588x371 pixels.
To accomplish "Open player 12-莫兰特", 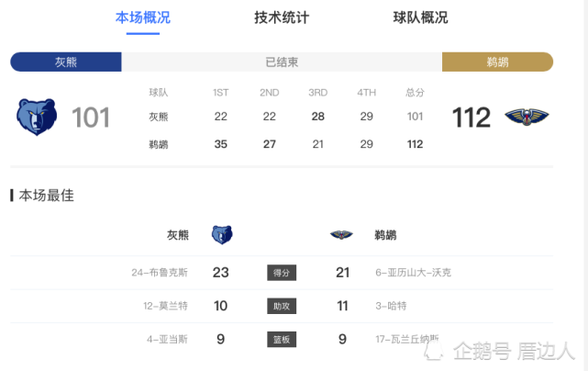I will (165, 306).
